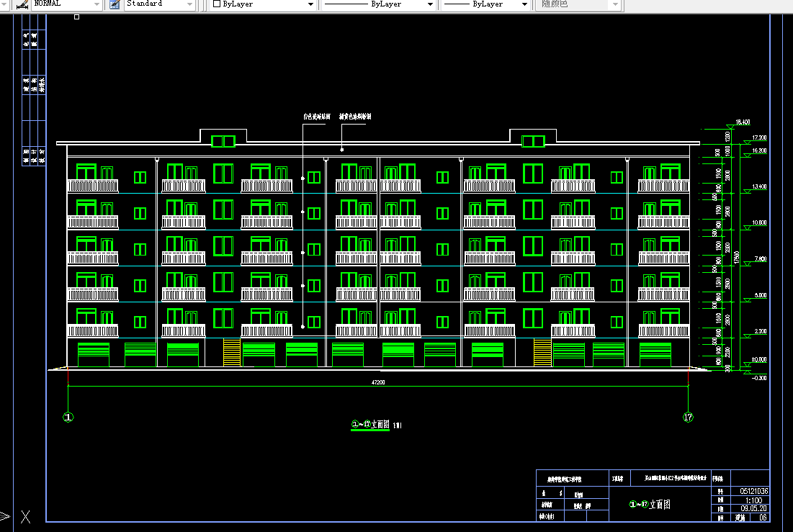Select sheet number 06 in title block
This screenshot has height=532, width=793.
[x=763, y=518]
